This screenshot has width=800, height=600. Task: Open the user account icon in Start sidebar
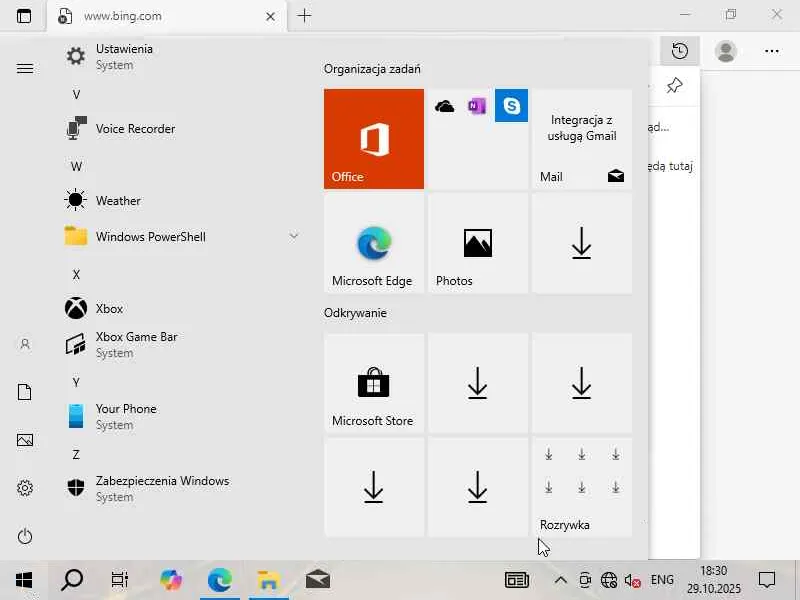24,344
